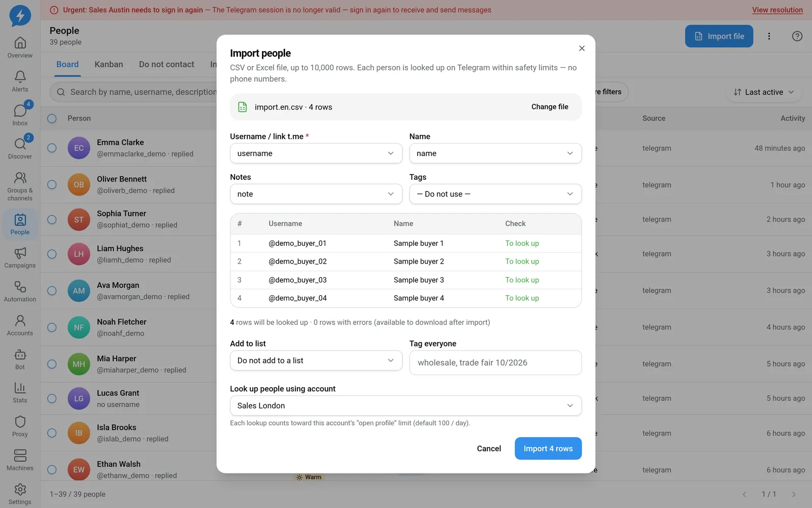This screenshot has height=508, width=812.
Task: Select Sophia Turner's row checkbox
Action: [52, 219]
